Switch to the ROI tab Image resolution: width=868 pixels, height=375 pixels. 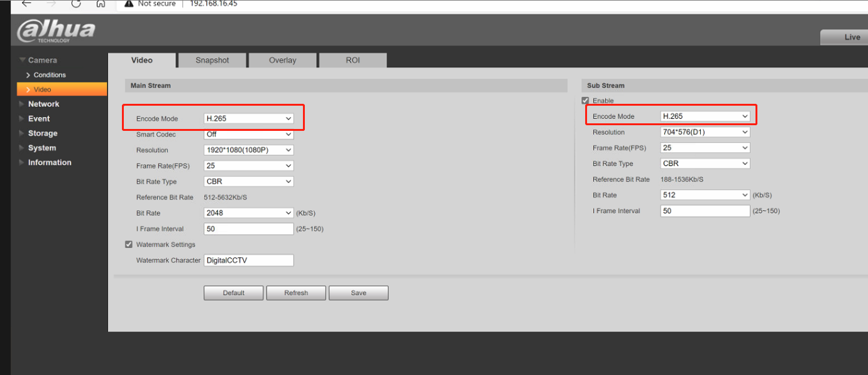[x=353, y=60]
